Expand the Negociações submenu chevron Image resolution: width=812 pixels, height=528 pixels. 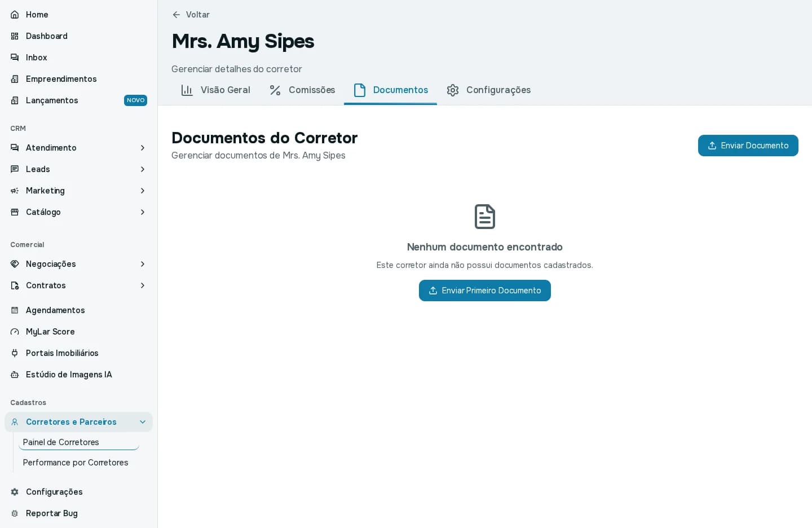143,264
